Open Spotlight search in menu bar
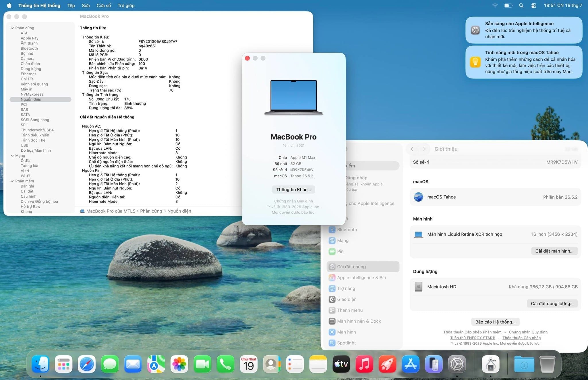This screenshot has width=588, height=380. (x=521, y=5)
